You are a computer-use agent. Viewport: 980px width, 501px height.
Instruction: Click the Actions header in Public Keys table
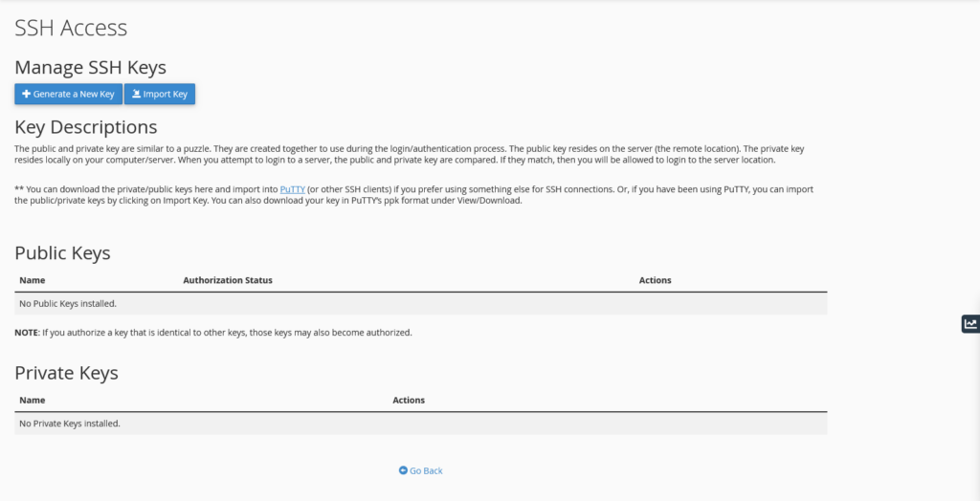click(x=655, y=280)
